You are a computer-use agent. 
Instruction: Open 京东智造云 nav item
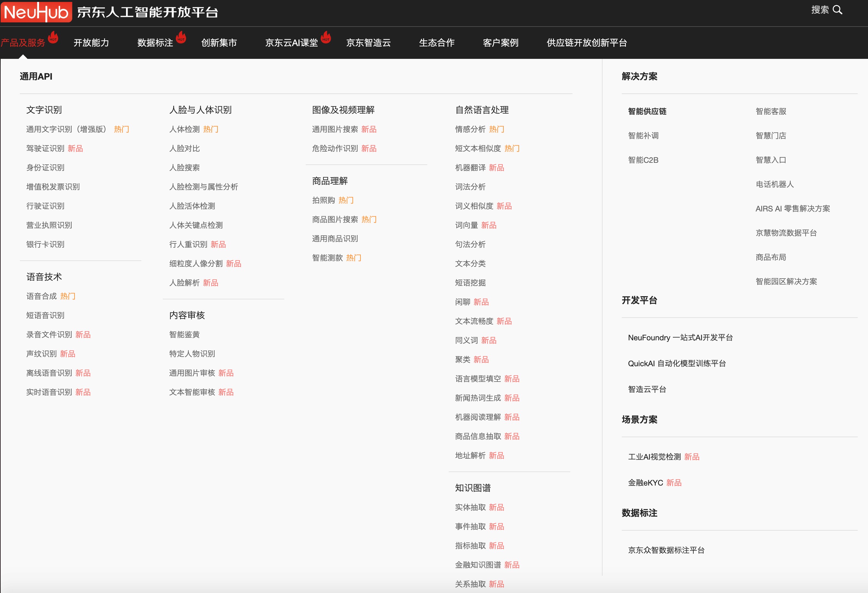tap(368, 43)
